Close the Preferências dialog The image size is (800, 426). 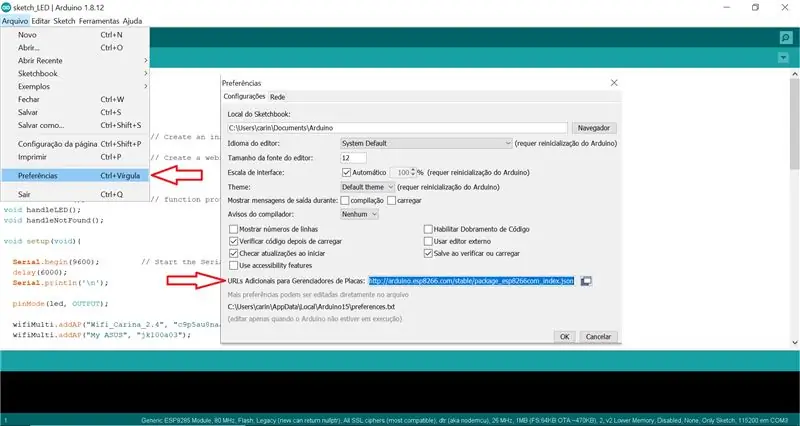614,83
